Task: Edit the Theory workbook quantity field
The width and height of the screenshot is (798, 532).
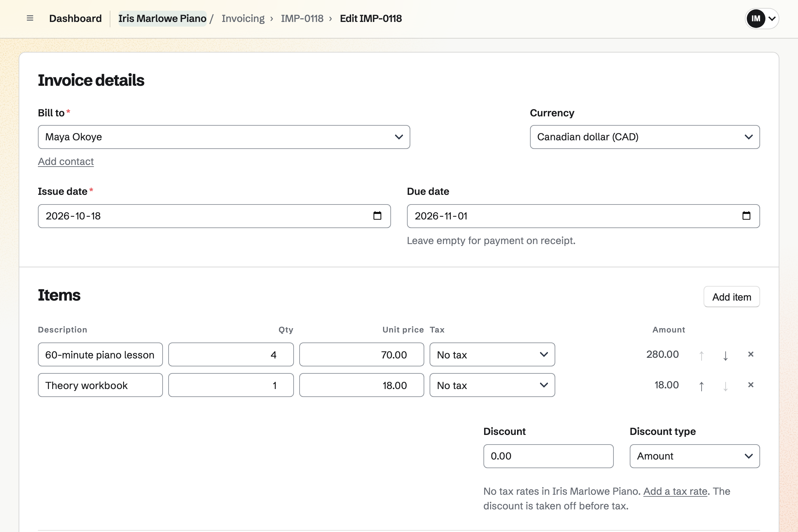Action: [231, 385]
